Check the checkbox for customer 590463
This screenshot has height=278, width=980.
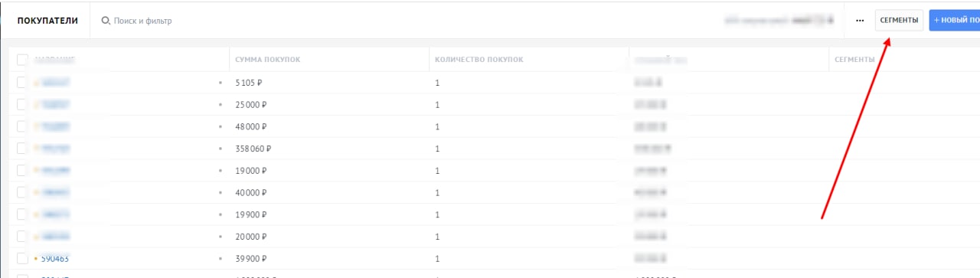21,259
